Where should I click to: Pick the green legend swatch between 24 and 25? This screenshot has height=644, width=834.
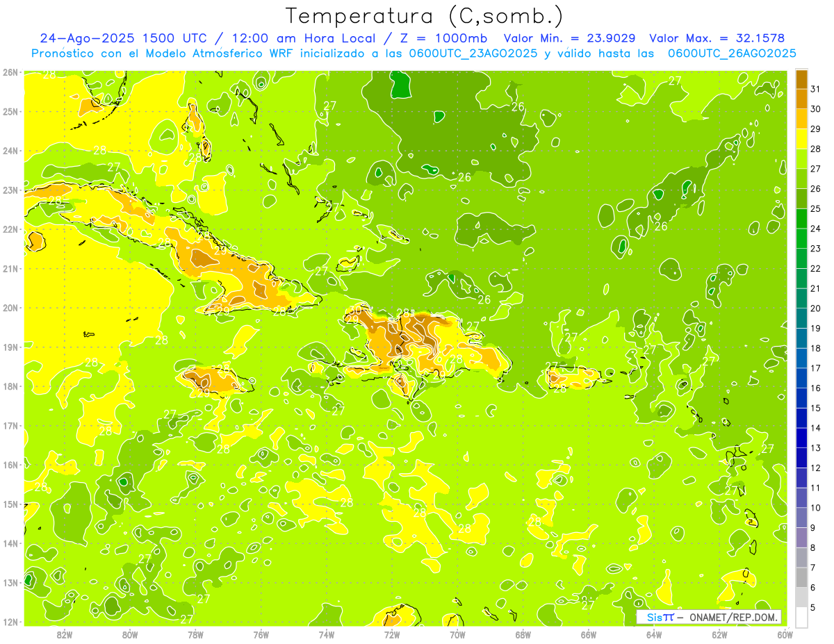click(801, 218)
